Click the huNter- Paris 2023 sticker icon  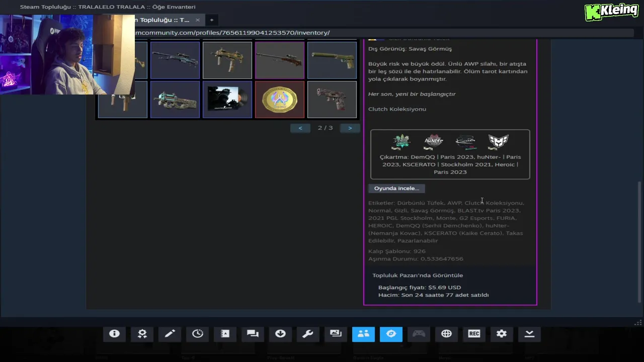coord(434,142)
